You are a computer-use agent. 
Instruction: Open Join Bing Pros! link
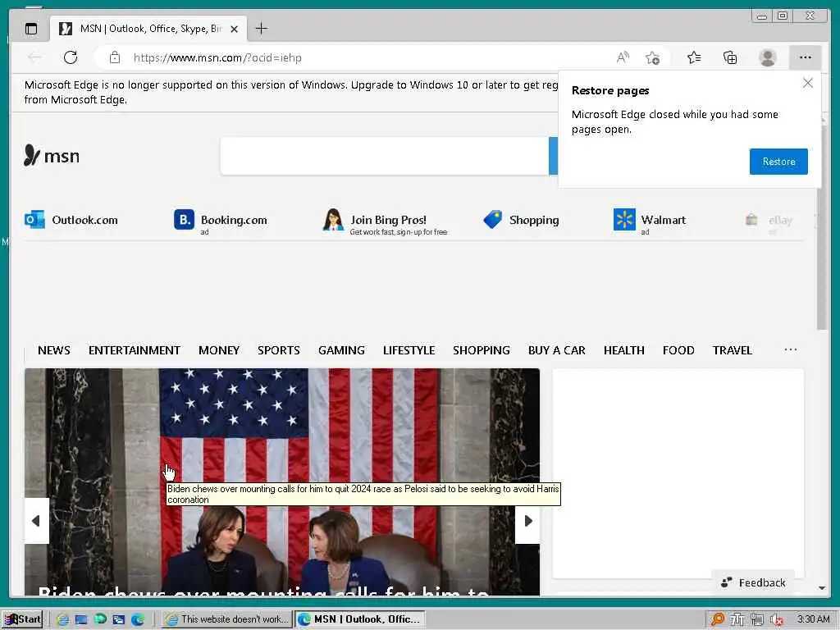385,222
